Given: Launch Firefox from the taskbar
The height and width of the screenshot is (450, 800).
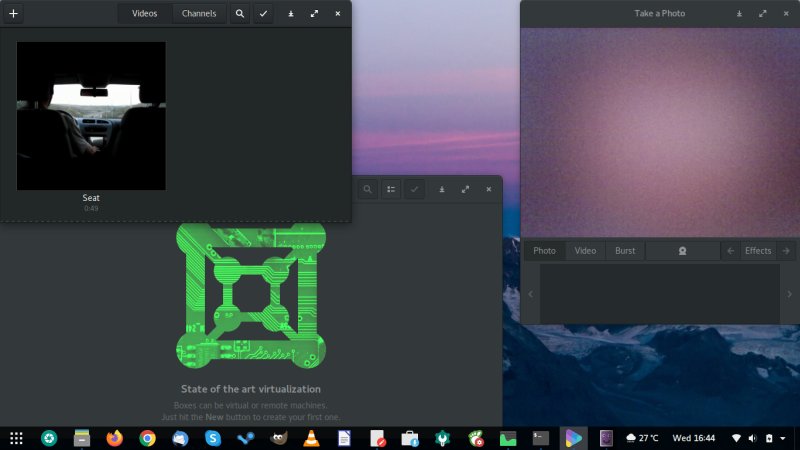Looking at the screenshot, I should (x=114, y=438).
